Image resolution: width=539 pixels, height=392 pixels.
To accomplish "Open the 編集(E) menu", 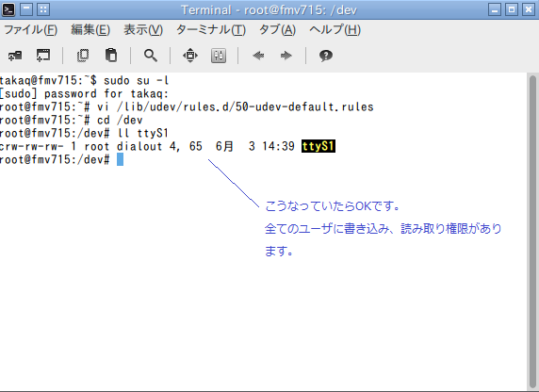I will [x=90, y=30].
